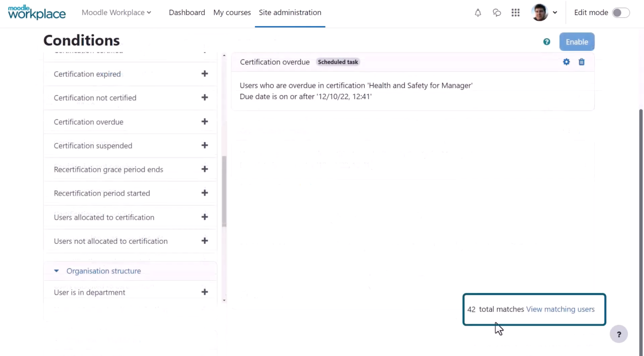The height and width of the screenshot is (356, 644).
Task: Click the Moodle Workplace logo
Action: tap(37, 12)
